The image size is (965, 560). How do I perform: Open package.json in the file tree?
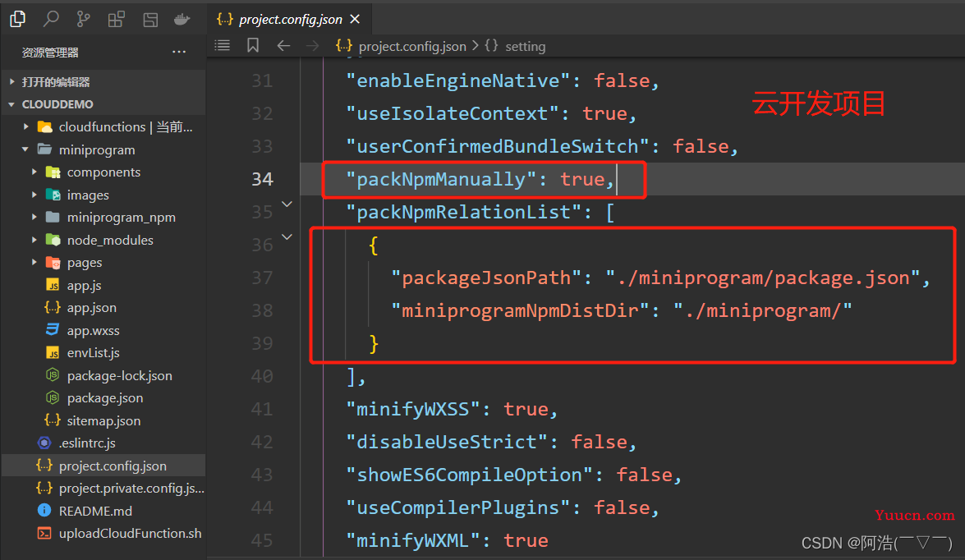(x=104, y=398)
